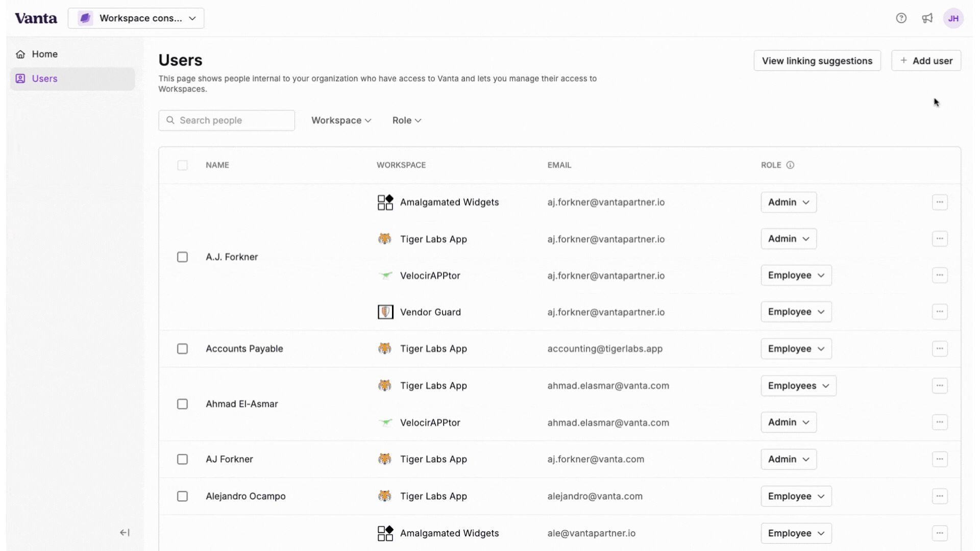The image size is (980, 551).
Task: Open Employee role dropdown for A.J. Forkner VelocirAPPtor
Action: point(796,275)
